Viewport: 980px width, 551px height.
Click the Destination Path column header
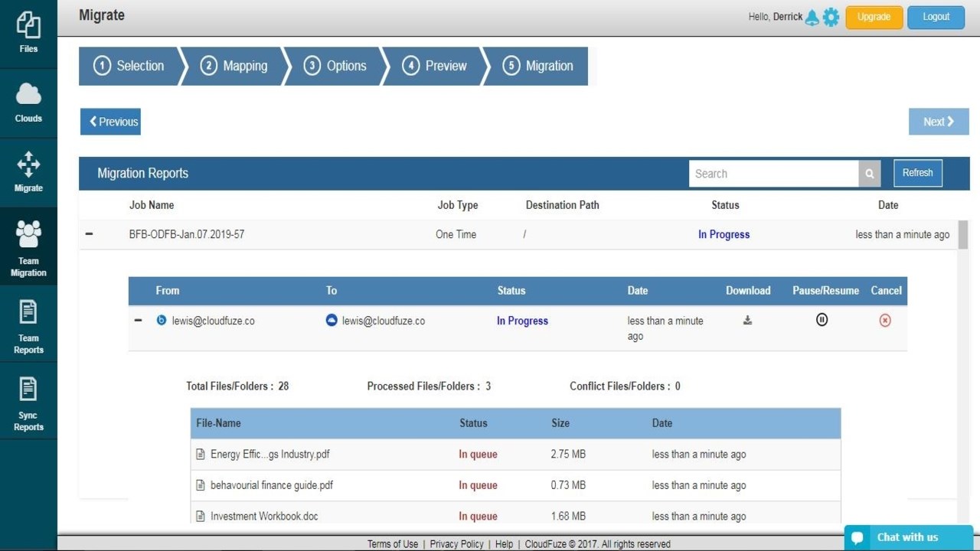(563, 205)
